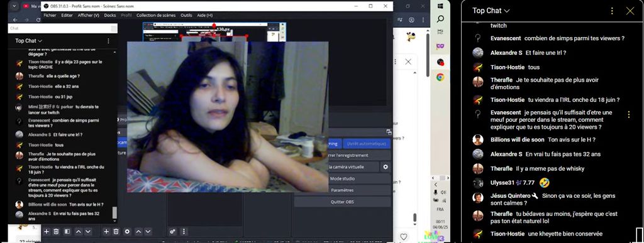Toggle system microphone icon in tray

coord(435,192)
